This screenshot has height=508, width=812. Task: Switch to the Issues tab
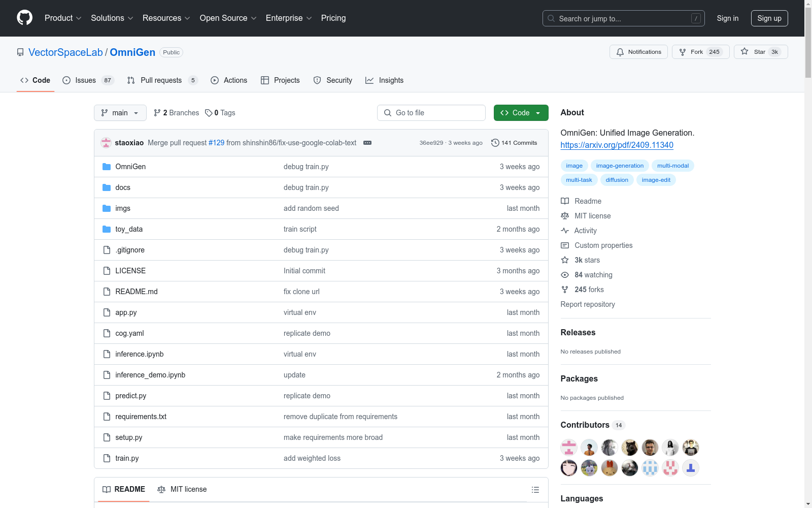click(88, 80)
